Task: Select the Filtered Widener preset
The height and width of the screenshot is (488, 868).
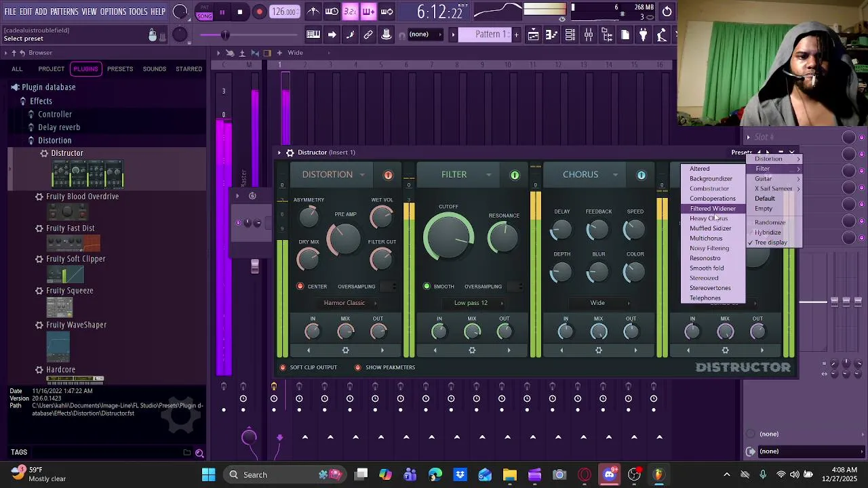Action: 713,209
